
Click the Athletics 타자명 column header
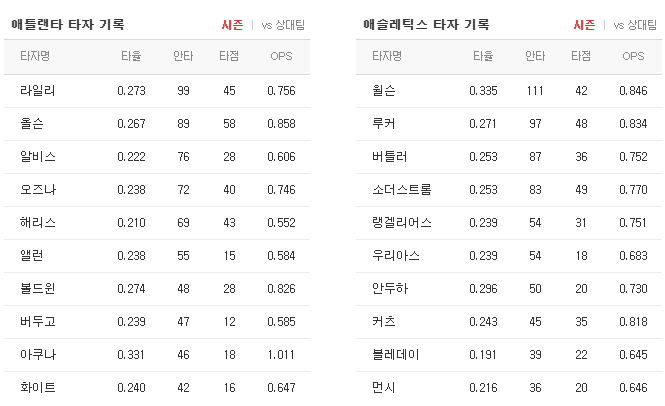coord(387,56)
